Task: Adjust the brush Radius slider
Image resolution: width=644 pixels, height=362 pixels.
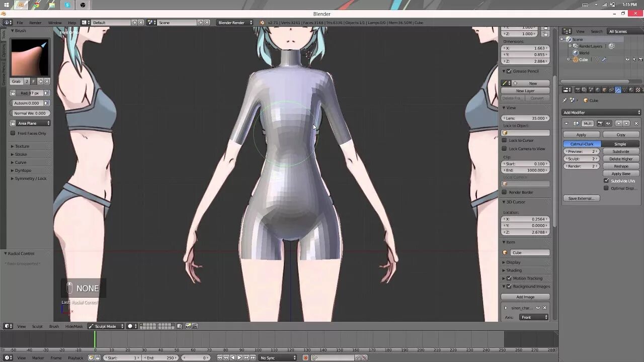Action: pos(30,93)
